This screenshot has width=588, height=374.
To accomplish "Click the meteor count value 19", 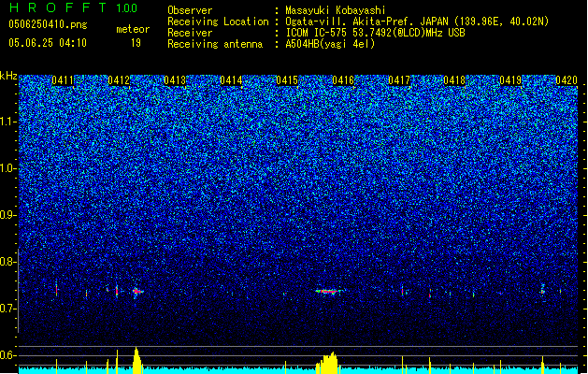I will point(136,43).
